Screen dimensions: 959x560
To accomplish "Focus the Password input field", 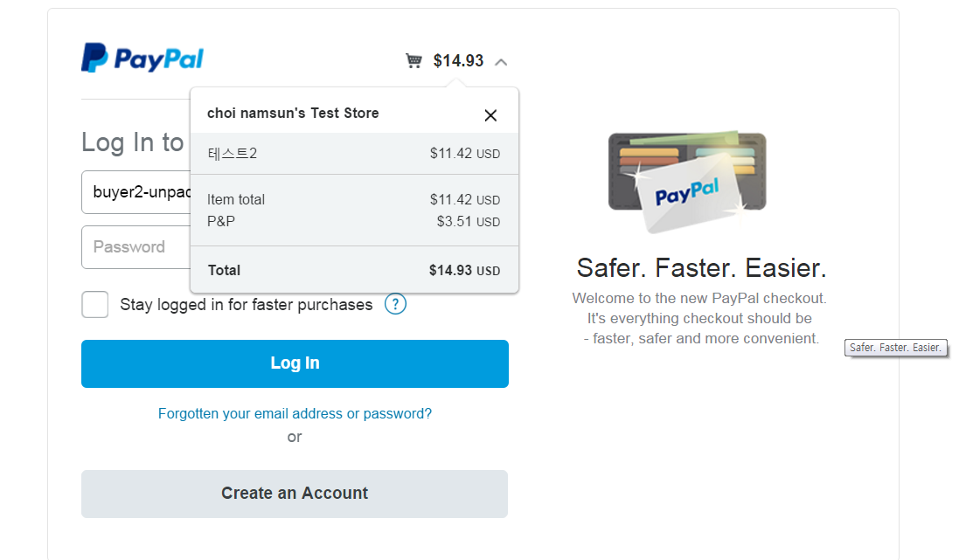I will click(x=136, y=247).
